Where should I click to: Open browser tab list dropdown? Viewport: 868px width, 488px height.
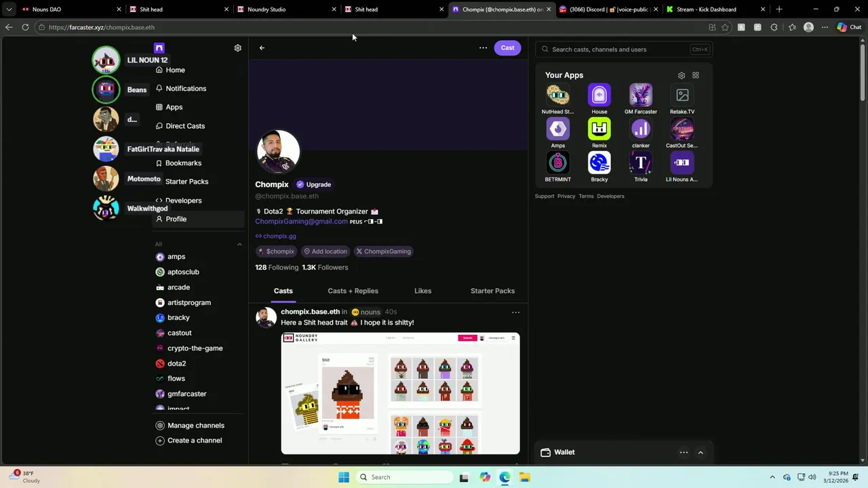[x=9, y=9]
